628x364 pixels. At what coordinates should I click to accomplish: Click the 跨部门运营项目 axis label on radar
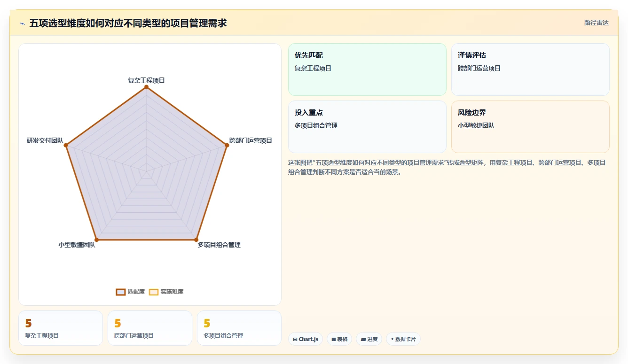(251, 140)
